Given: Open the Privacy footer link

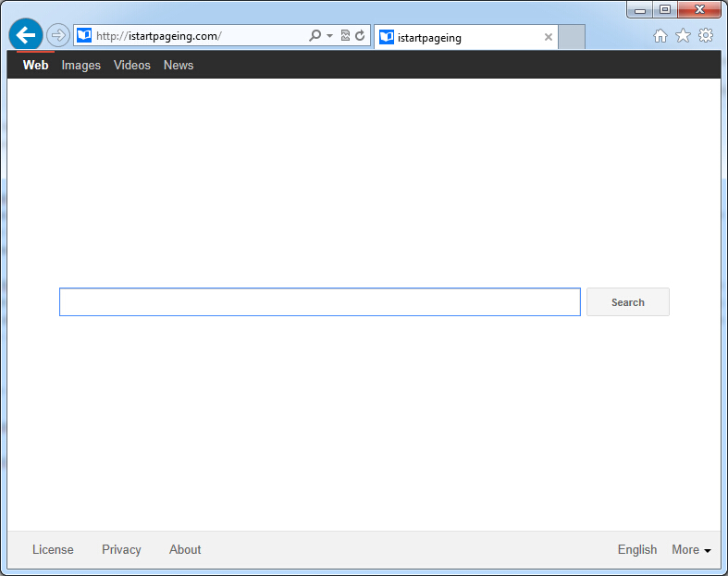Looking at the screenshot, I should coord(122,549).
